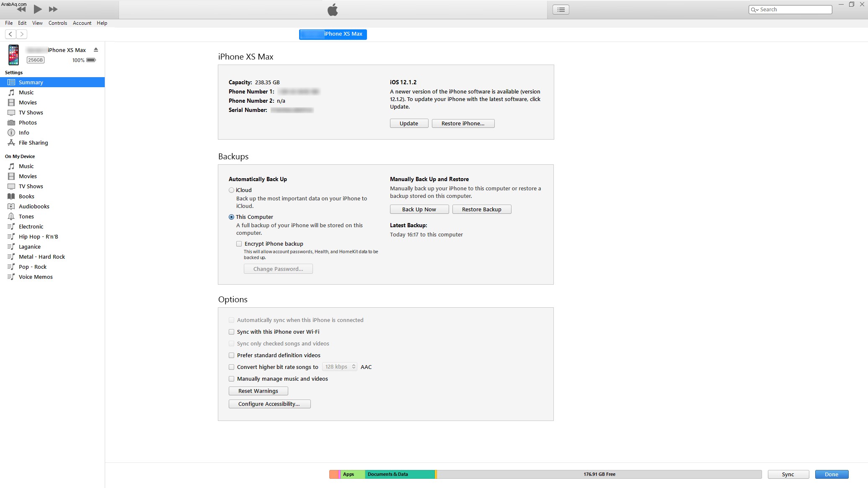Click the iPhone device thumbnail in the sidebar

point(14,55)
